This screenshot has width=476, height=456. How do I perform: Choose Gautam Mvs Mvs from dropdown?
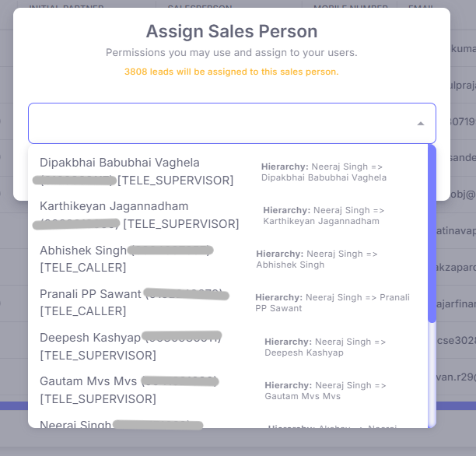(88, 381)
